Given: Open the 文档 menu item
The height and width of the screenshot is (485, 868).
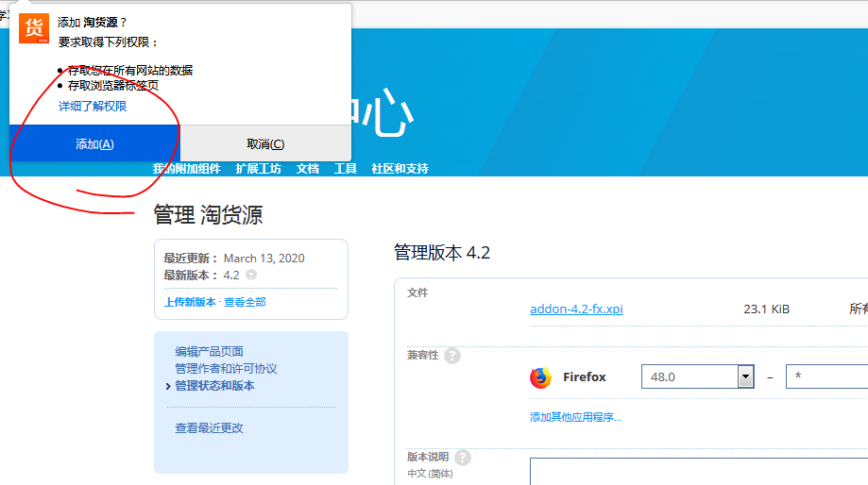Looking at the screenshot, I should (307, 169).
